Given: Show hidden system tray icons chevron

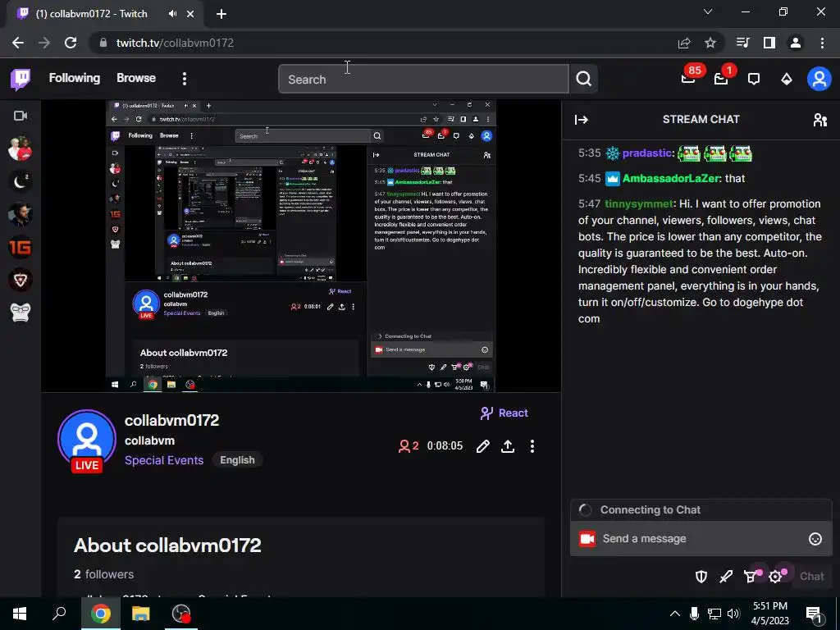Looking at the screenshot, I should pos(675,614).
